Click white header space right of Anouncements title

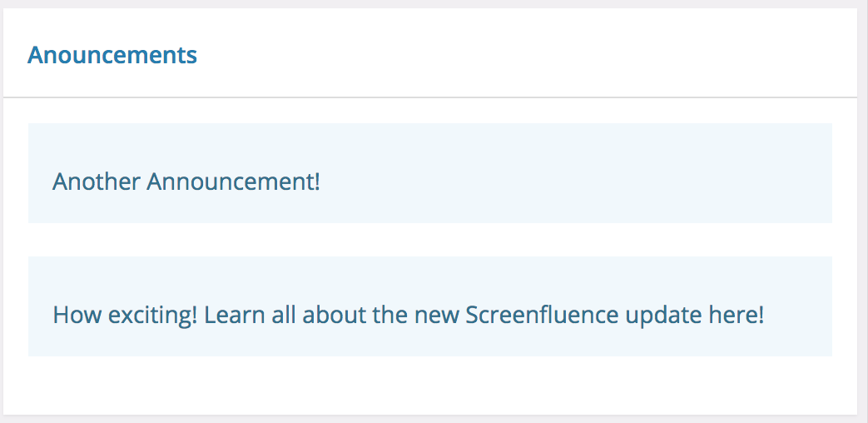[x=526, y=53]
